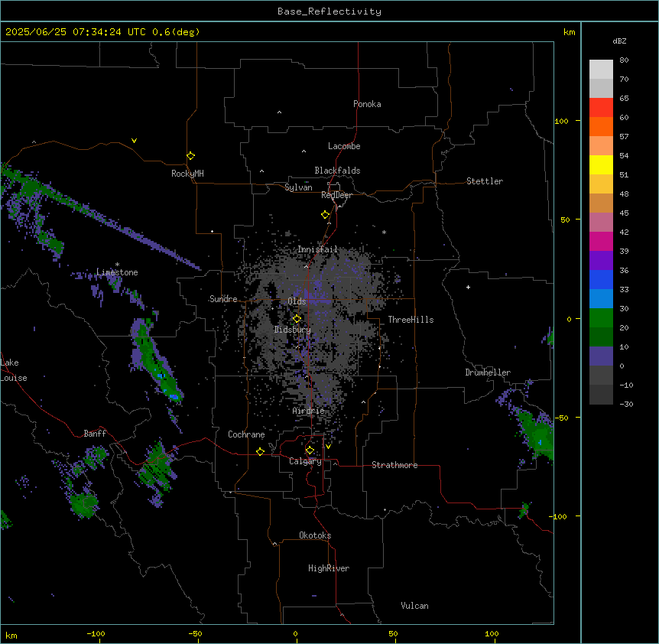The height and width of the screenshot is (644, 659).
Task: Click the -100 tick on the horizontal axis
Action: click(96, 633)
